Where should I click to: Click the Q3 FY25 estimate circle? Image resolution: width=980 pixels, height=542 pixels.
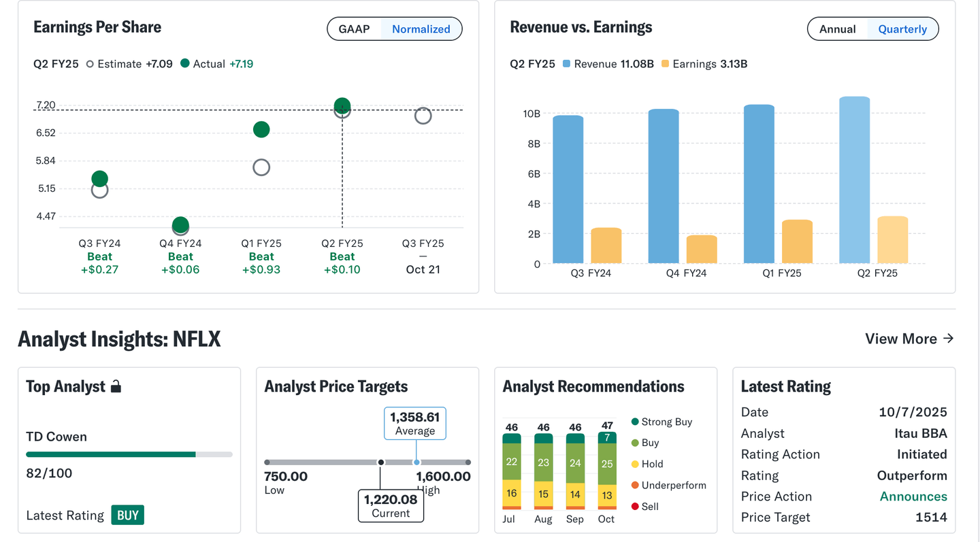[x=423, y=116]
